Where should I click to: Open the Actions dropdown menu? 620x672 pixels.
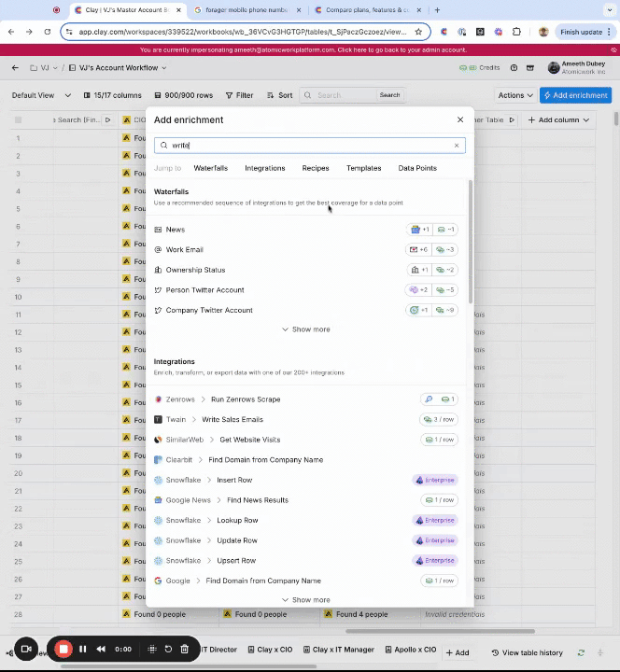click(x=514, y=95)
